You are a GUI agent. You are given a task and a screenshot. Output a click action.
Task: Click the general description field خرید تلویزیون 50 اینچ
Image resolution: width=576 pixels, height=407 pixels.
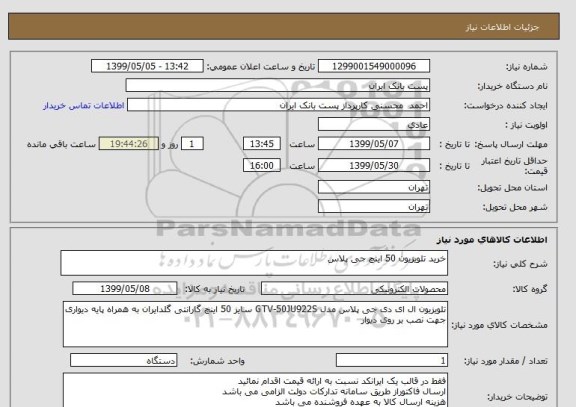point(254,263)
